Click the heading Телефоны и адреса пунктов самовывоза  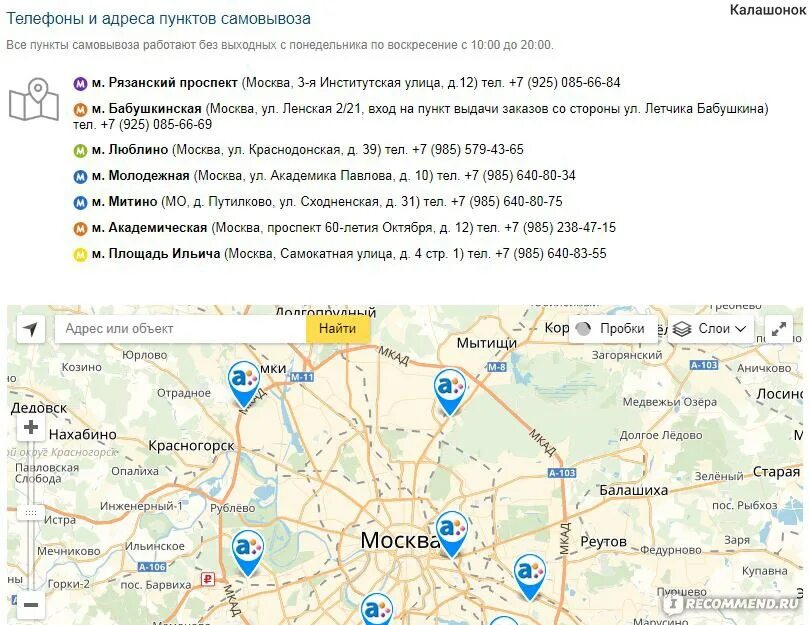pyautogui.click(x=158, y=19)
